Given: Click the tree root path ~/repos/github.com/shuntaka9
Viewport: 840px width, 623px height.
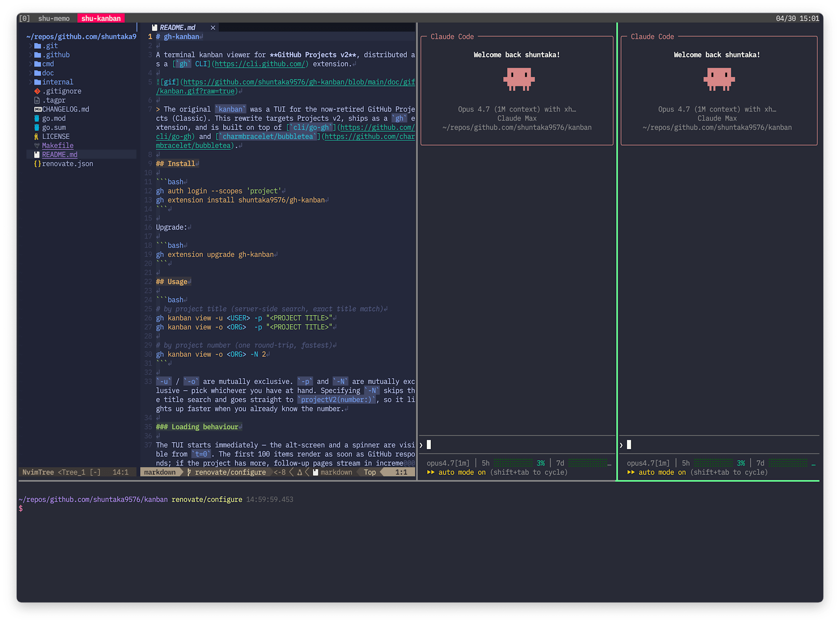Looking at the screenshot, I should pyautogui.click(x=81, y=37).
